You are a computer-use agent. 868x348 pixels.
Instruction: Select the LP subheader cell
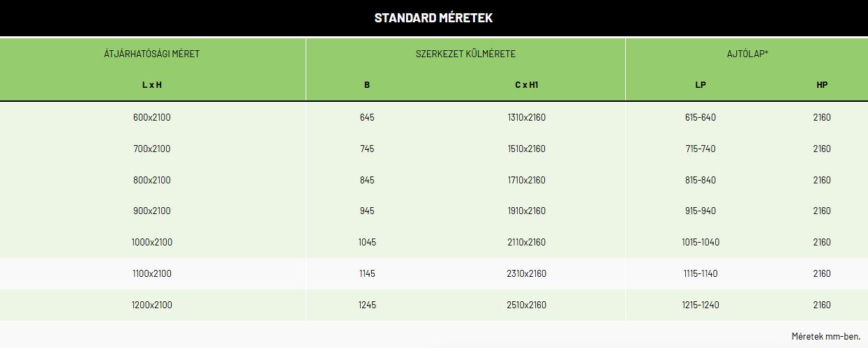coord(701,85)
